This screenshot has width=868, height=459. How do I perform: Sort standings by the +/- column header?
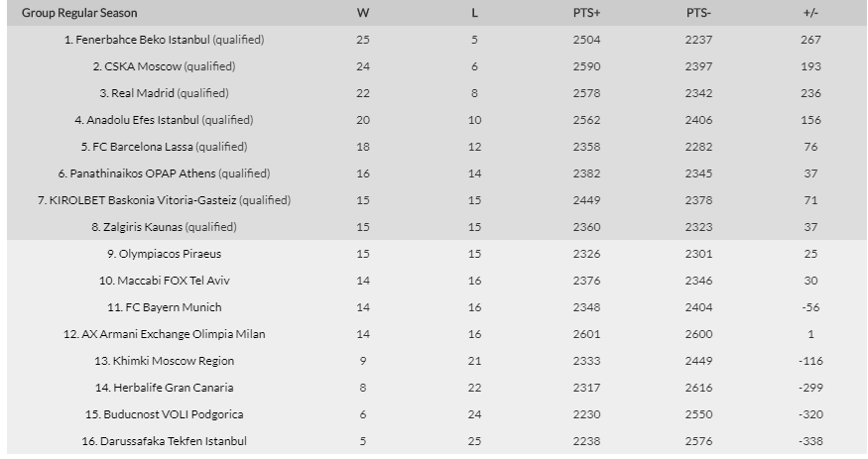pyautogui.click(x=810, y=13)
